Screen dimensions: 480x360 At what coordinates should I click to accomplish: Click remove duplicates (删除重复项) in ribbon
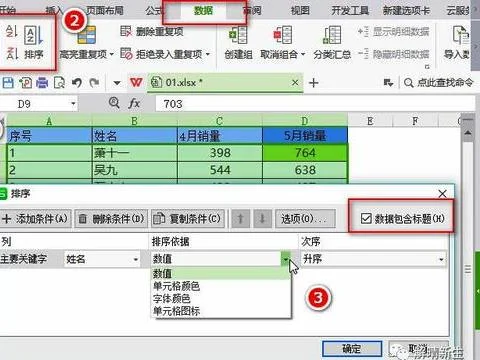pos(152,32)
